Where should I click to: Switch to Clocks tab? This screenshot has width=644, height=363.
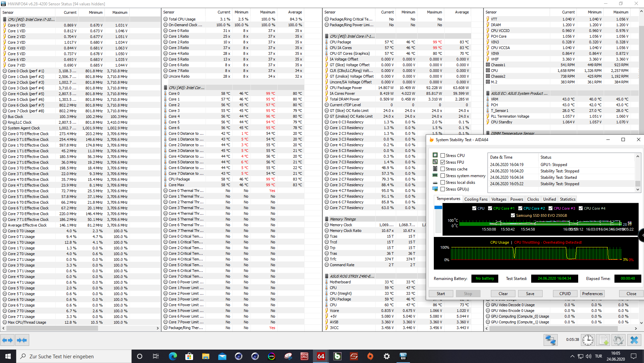(533, 199)
